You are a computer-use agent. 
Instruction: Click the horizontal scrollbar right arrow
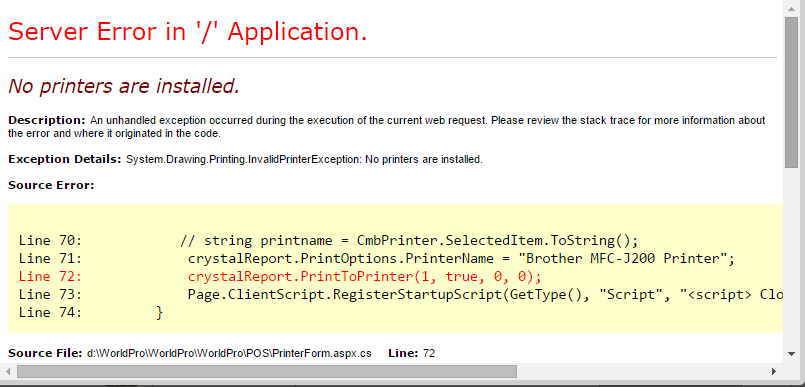[774, 371]
